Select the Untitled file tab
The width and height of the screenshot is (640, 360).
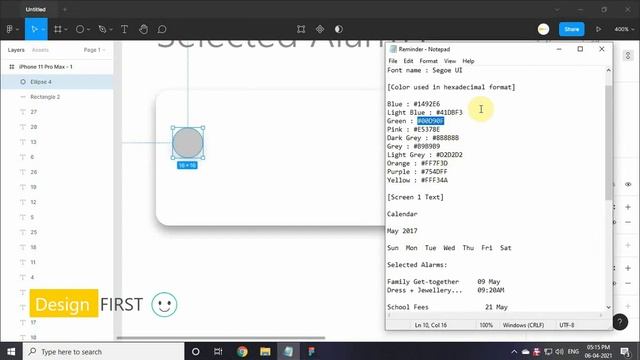click(x=36, y=9)
